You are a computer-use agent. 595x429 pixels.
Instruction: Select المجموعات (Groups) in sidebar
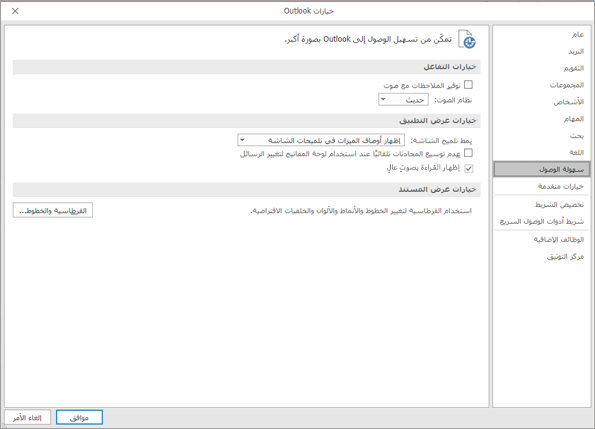pos(567,85)
